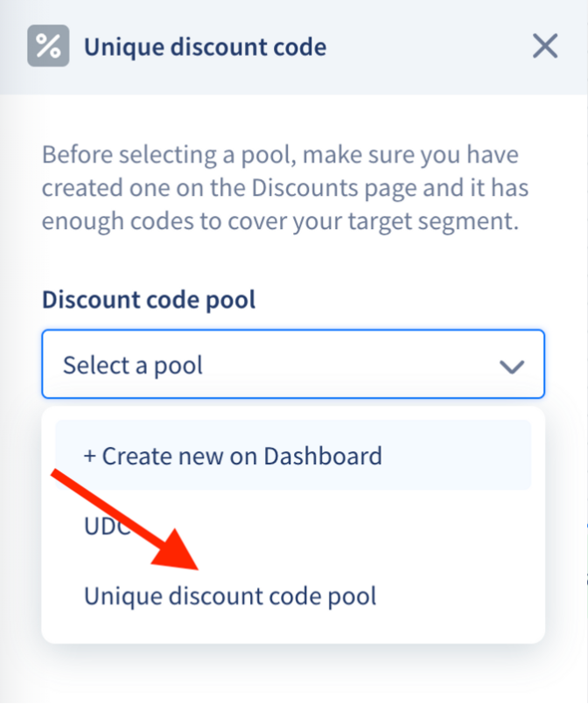Click the word pool in last option
The width and height of the screenshot is (588, 704).
[352, 596]
